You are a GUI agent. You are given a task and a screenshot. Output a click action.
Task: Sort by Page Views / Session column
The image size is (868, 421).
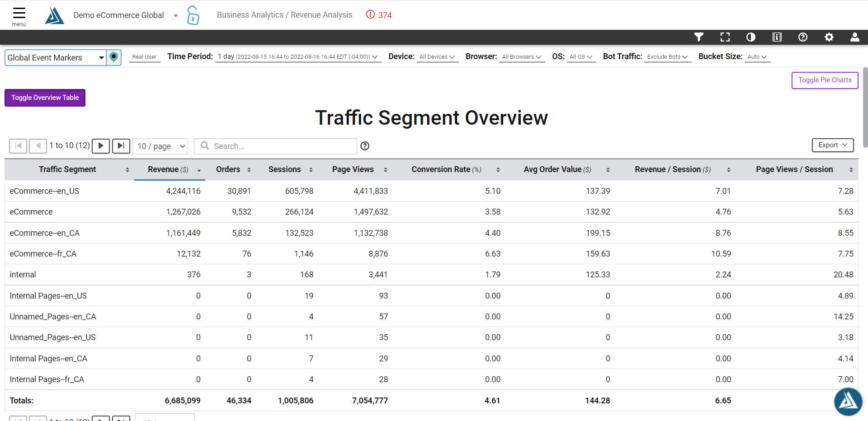pos(851,170)
